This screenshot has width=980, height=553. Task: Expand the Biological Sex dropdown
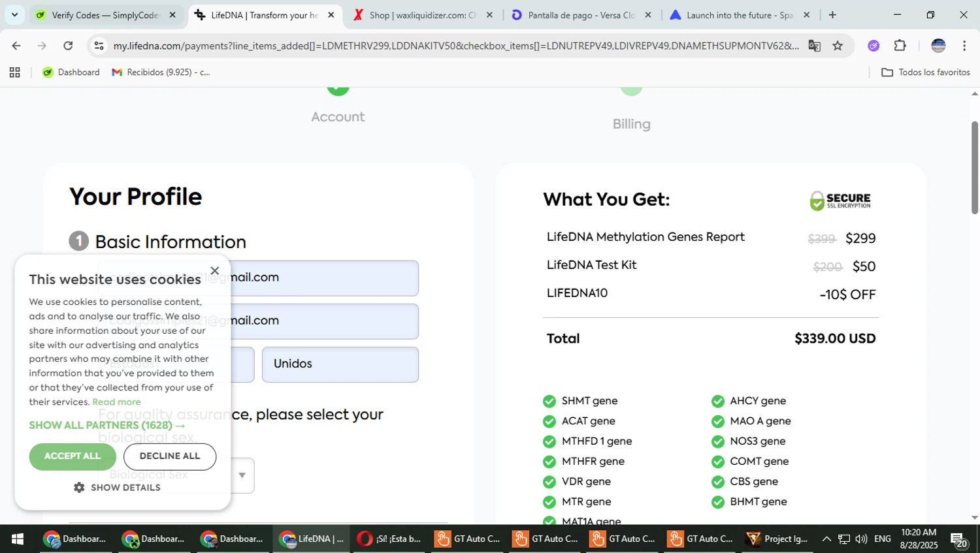[x=242, y=475]
